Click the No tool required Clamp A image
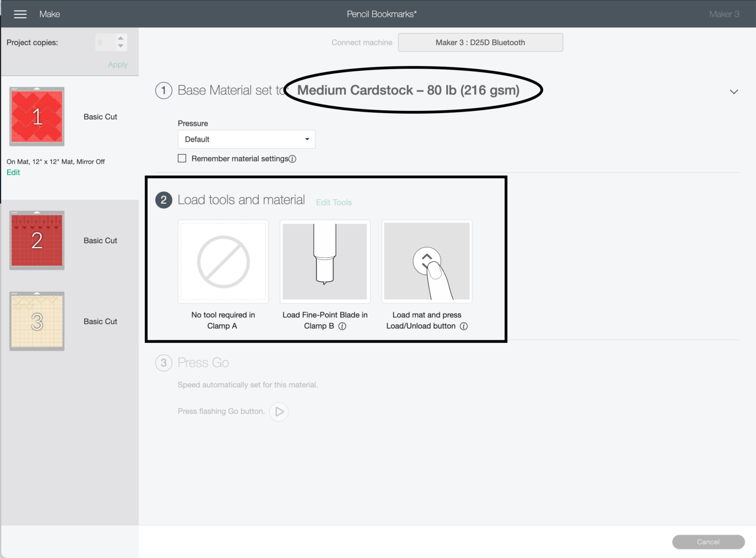This screenshot has height=558, width=756. (x=223, y=261)
